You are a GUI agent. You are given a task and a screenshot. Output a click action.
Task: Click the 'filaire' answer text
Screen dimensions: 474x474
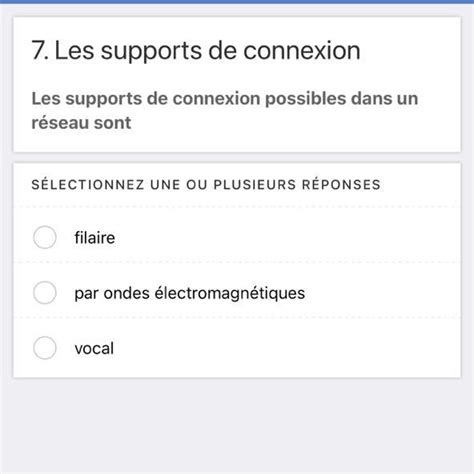coord(95,238)
